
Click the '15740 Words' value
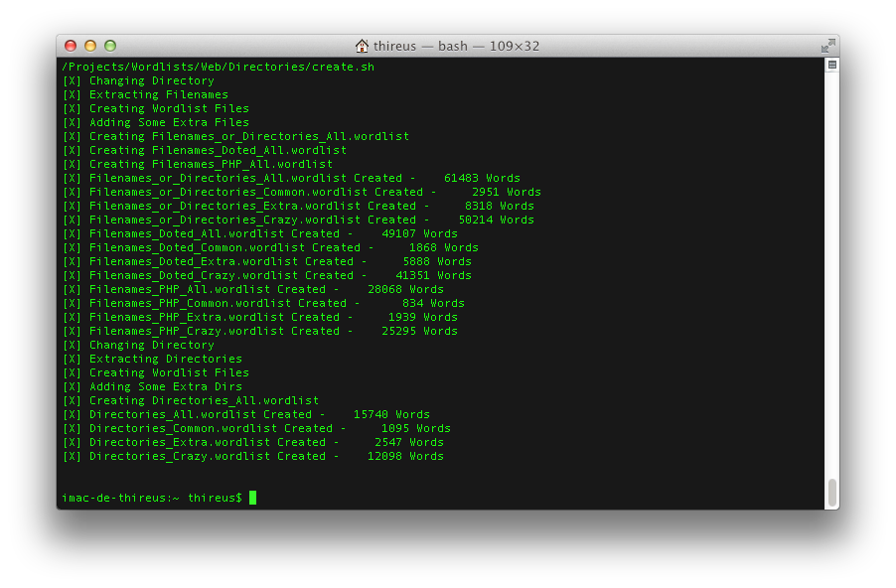click(x=391, y=414)
